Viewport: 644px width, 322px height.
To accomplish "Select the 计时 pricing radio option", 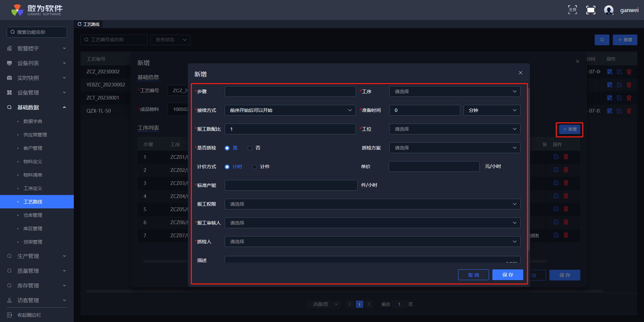I will (227, 167).
